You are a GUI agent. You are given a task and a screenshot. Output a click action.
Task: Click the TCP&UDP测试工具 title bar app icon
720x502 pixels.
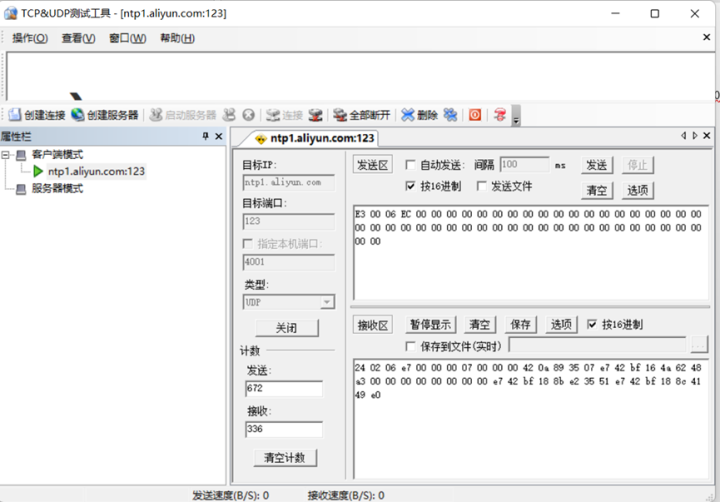[x=11, y=13]
